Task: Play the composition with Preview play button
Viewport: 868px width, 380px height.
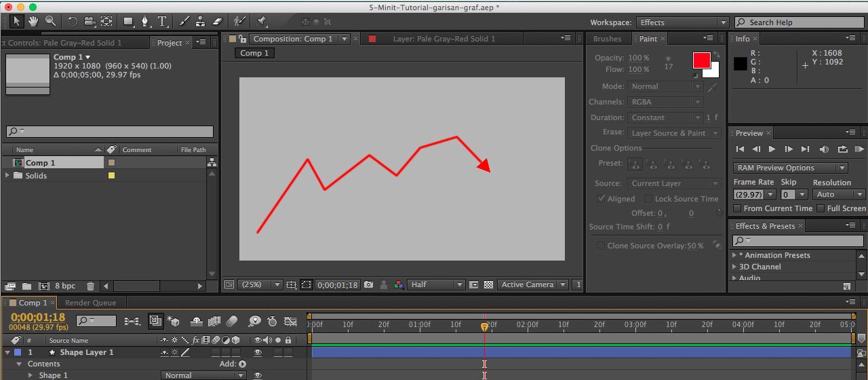Action: coord(772,149)
